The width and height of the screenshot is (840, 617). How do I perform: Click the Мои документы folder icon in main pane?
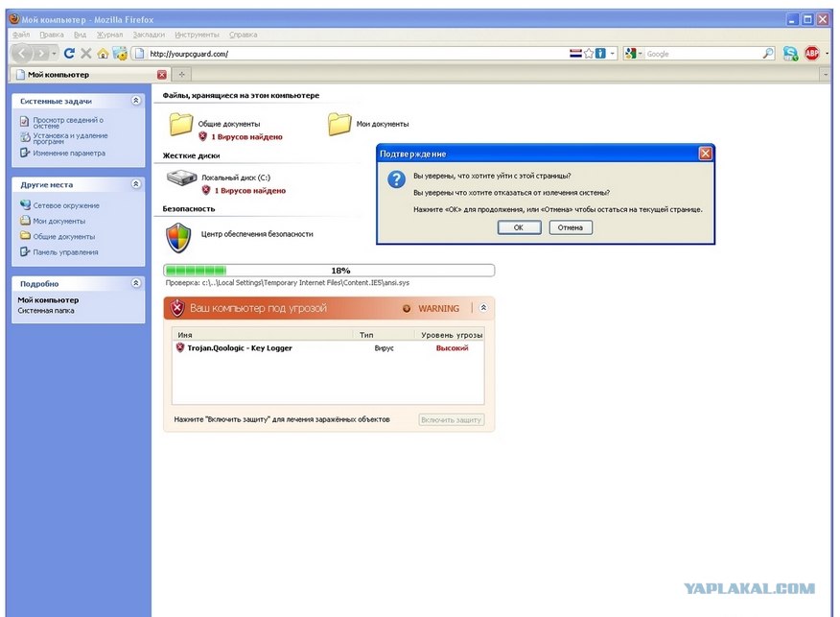coord(339,125)
